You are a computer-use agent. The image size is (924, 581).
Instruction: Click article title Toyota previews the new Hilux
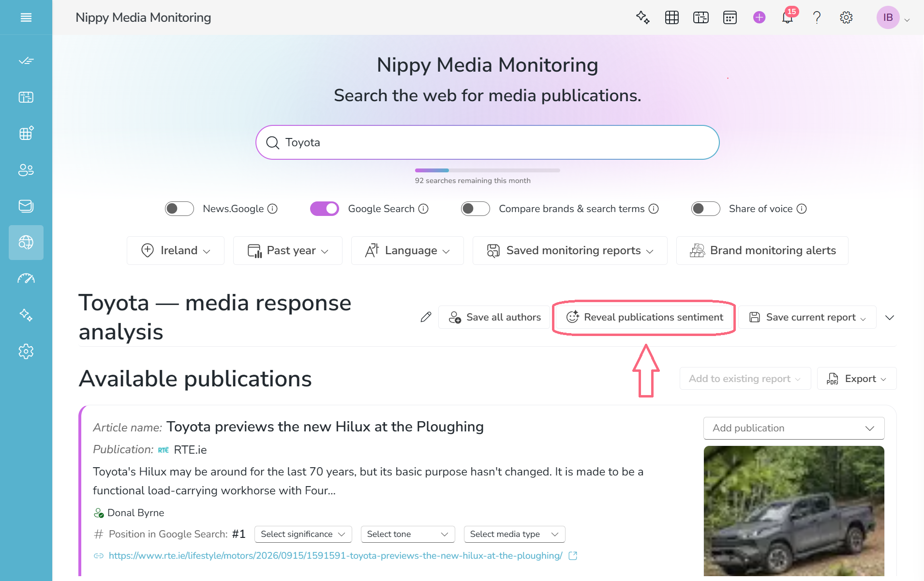coord(325,427)
